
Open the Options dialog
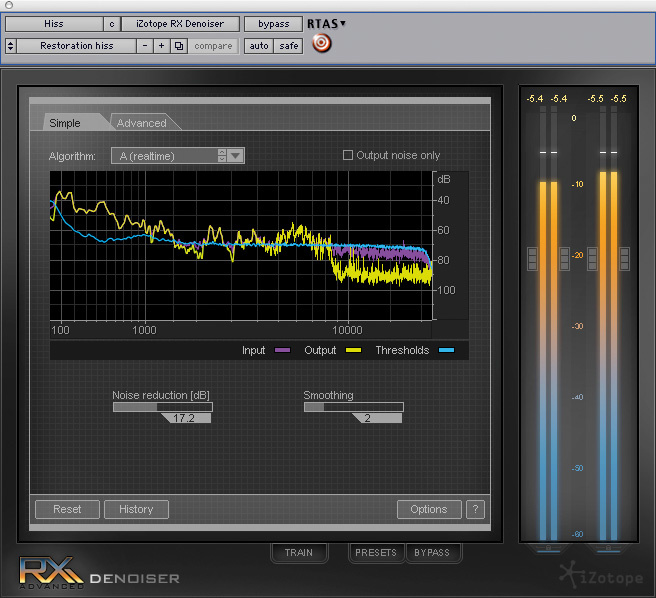coord(429,509)
